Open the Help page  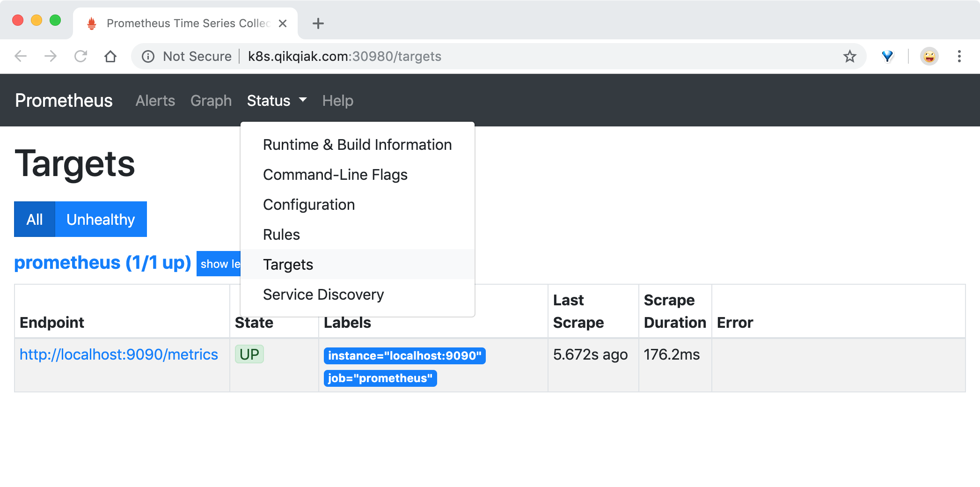click(x=338, y=101)
